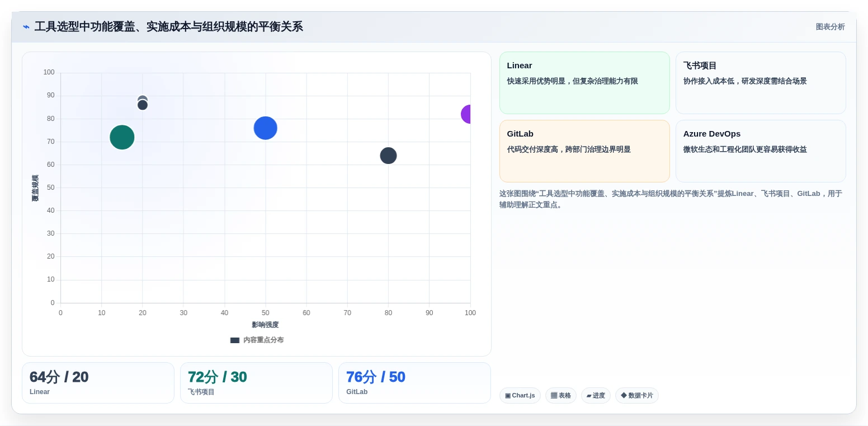
Task: Click the 覆盖规模 y-axis label
Action: (x=35, y=188)
